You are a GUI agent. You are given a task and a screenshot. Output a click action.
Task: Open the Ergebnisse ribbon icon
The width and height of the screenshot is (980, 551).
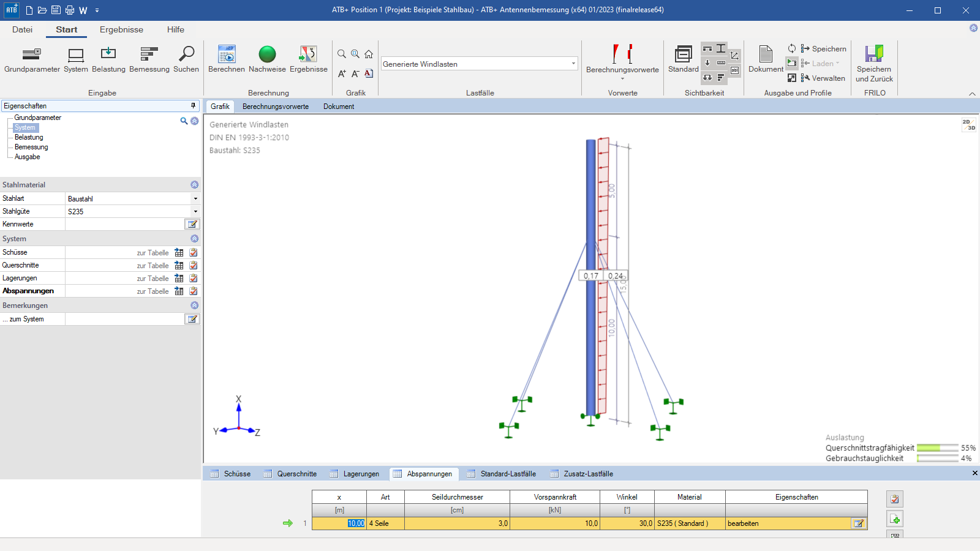(309, 60)
